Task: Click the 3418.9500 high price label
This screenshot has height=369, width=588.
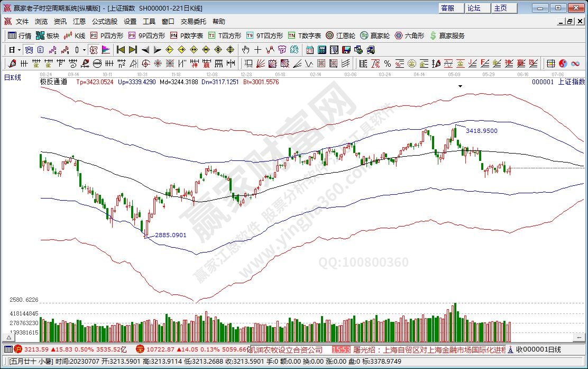Action: [x=481, y=130]
